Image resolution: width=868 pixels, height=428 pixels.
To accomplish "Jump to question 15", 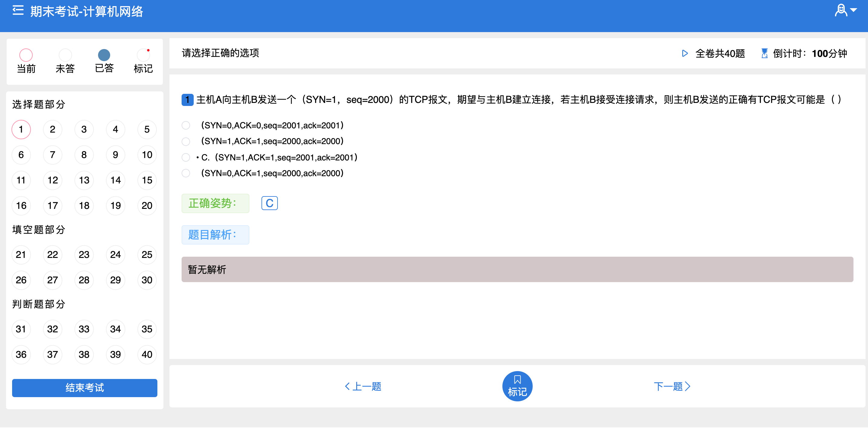I will [x=147, y=180].
